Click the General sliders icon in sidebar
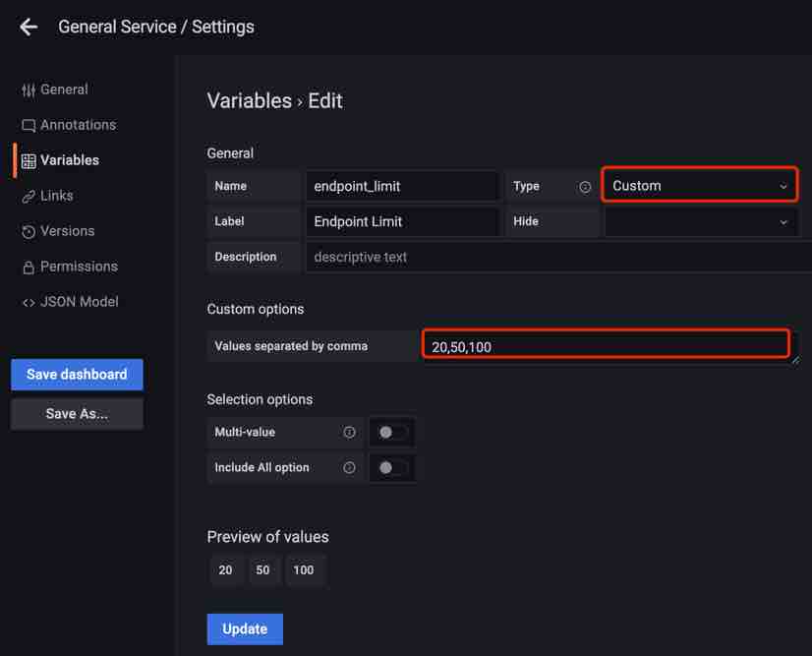 click(x=29, y=90)
